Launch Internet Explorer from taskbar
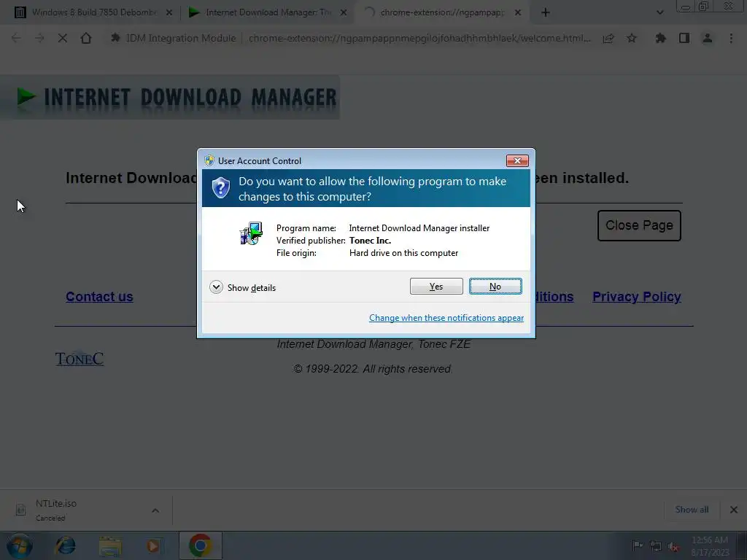Screen dimensions: 747x560 [x=65, y=545]
